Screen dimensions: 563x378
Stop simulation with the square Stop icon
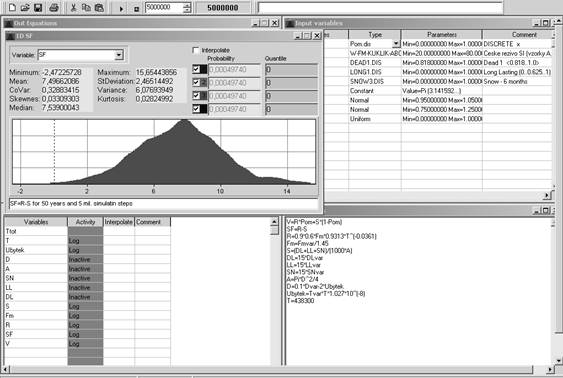click(x=136, y=9)
